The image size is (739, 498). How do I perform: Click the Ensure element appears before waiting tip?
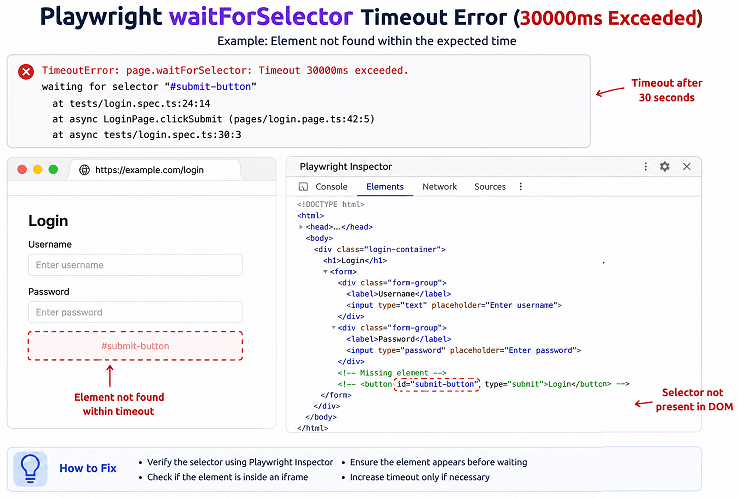[438, 462]
